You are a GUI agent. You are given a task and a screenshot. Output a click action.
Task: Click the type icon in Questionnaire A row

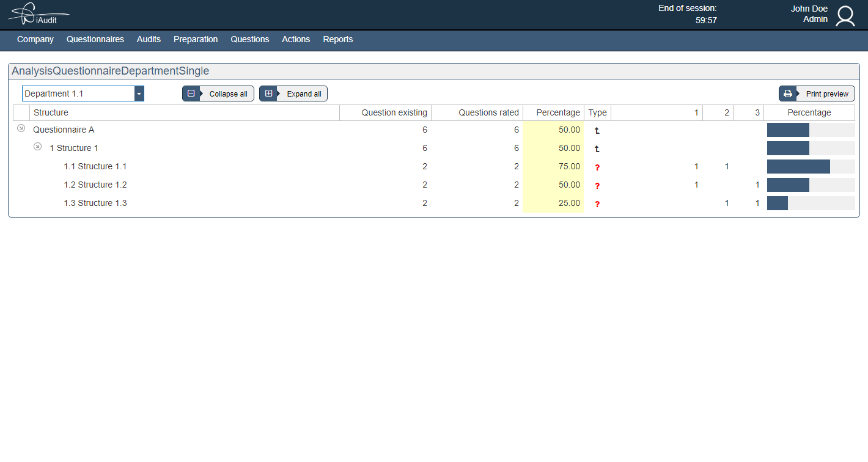pyautogui.click(x=597, y=130)
